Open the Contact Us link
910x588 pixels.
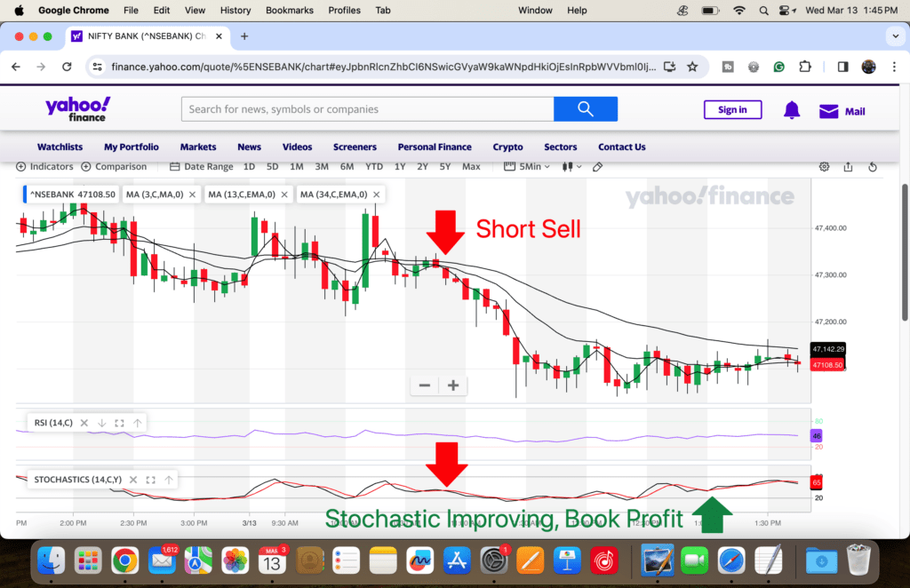pyautogui.click(x=621, y=147)
